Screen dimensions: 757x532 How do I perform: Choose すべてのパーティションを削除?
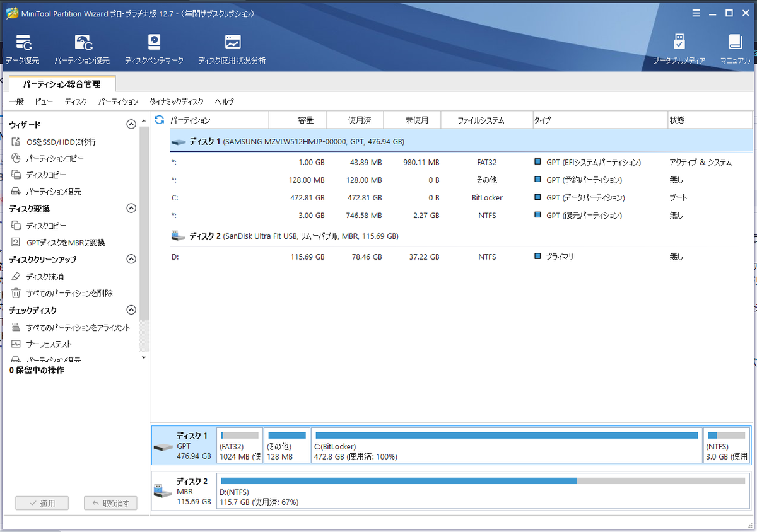point(69,293)
